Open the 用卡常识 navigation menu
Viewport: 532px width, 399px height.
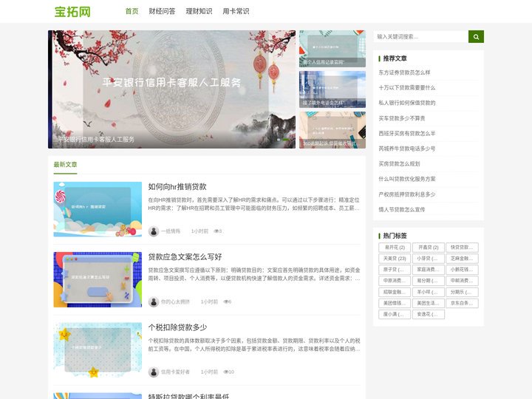point(236,11)
